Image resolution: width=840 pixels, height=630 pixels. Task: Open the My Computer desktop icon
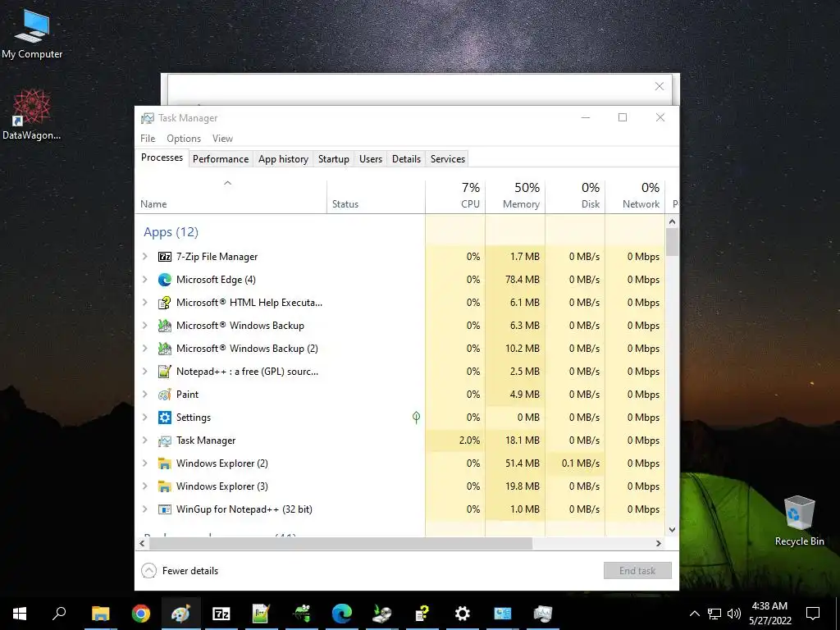(32, 33)
